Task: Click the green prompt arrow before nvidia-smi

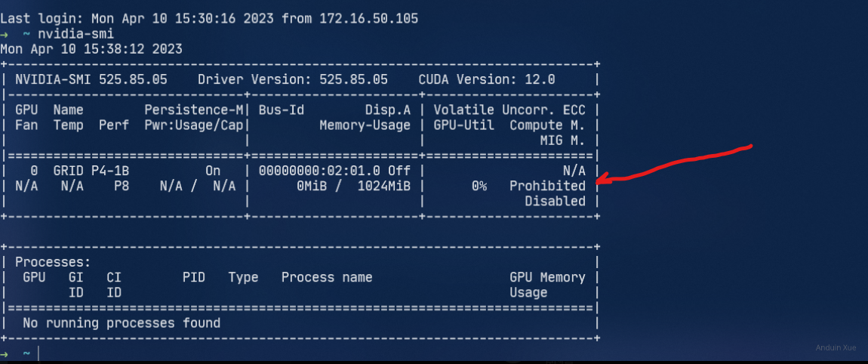Action: click(5, 34)
